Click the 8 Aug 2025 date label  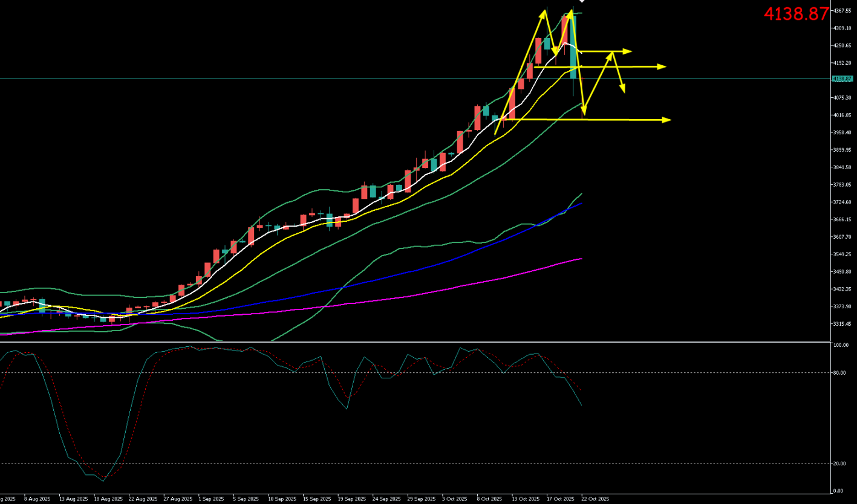pyautogui.click(x=37, y=499)
